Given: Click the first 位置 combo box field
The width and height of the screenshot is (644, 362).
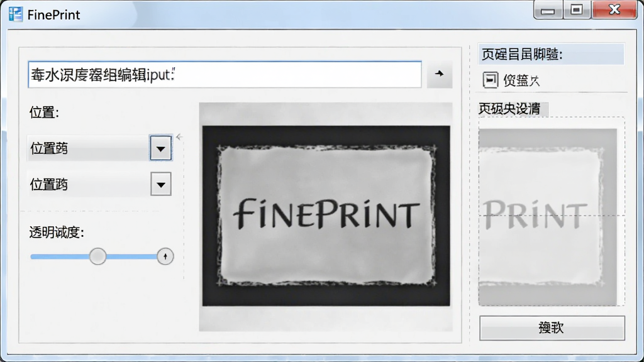Looking at the screenshot, I should pos(99,148).
